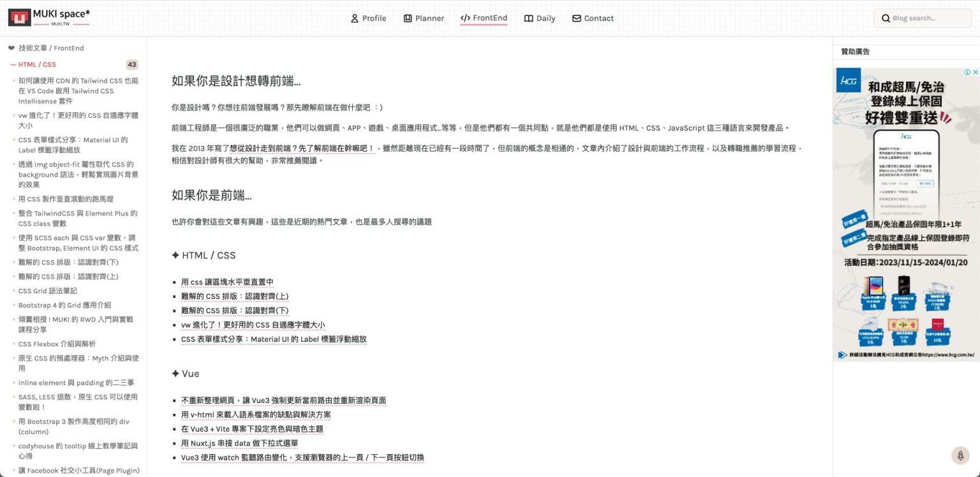Click the microphone icon at bottom right
980x477 pixels.
(960, 455)
